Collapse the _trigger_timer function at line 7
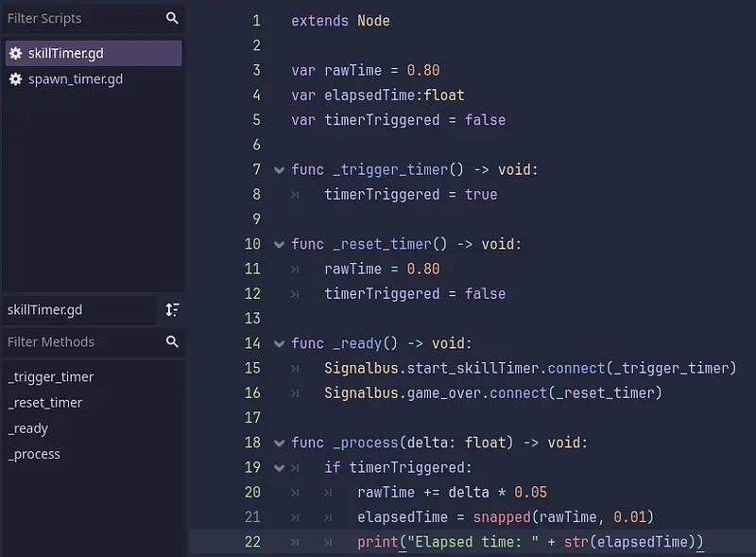 pyautogui.click(x=279, y=170)
